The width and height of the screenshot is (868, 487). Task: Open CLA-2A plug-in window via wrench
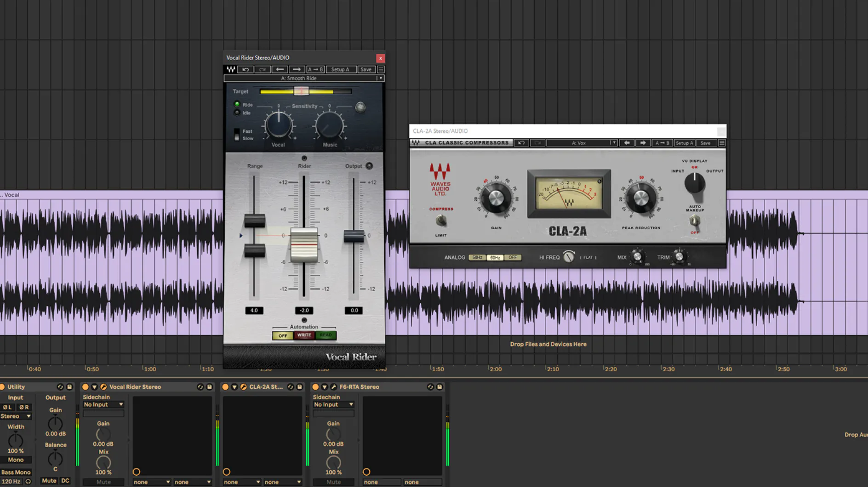tap(244, 387)
